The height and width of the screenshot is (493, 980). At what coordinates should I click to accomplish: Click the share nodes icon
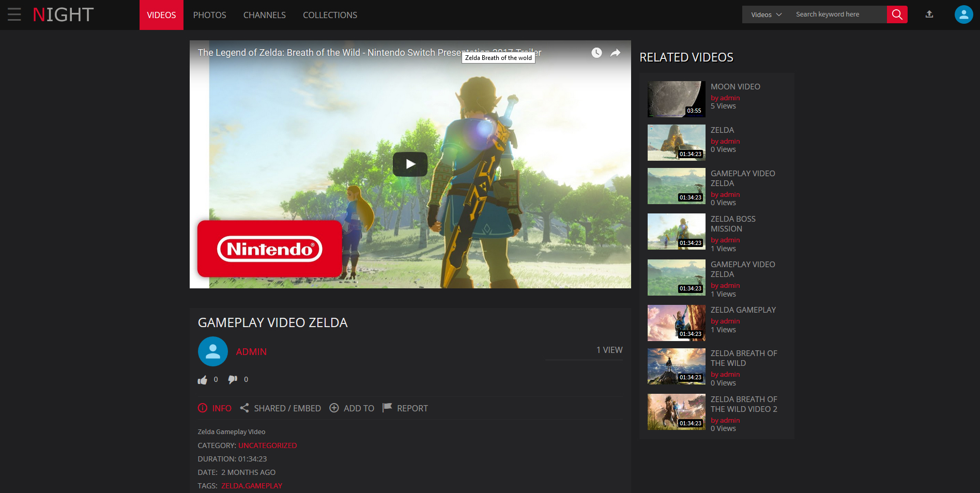coord(244,408)
